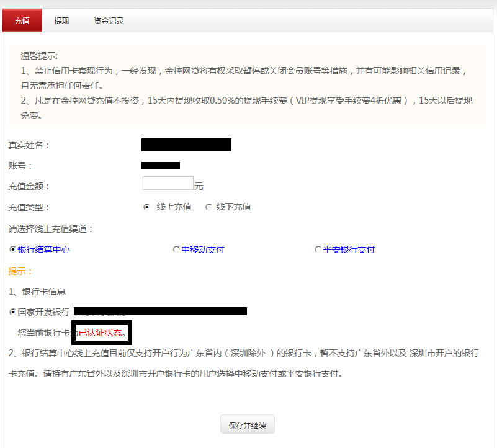The height and width of the screenshot is (448, 497).
Task: Click the 温馨提示 notice heading
Action: (x=39, y=56)
